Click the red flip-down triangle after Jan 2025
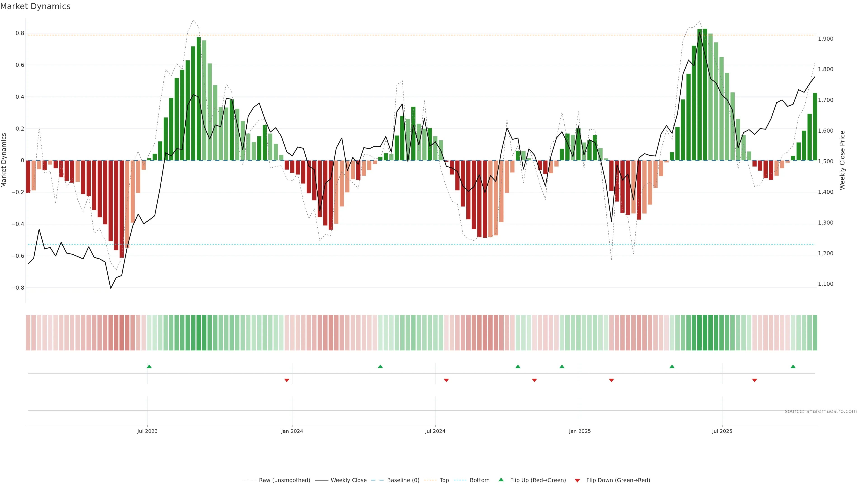This screenshot has height=488, width=868. pyautogui.click(x=612, y=380)
